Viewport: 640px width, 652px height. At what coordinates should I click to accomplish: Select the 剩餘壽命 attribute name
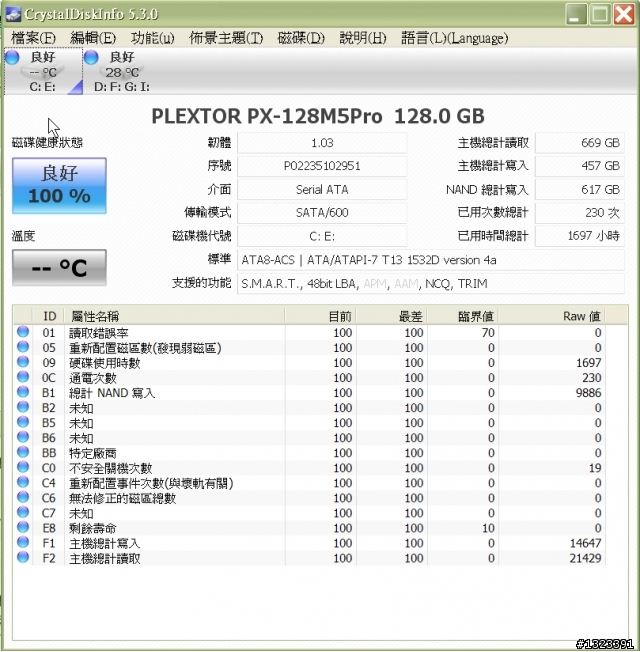92,529
